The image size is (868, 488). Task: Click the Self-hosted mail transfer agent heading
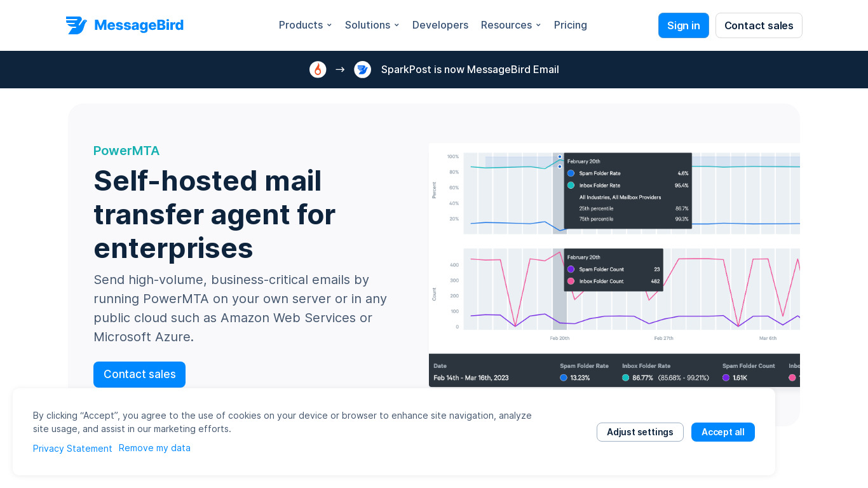tap(215, 214)
